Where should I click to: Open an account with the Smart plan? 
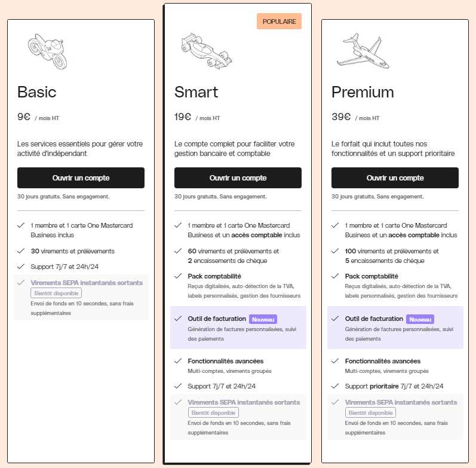point(238,178)
